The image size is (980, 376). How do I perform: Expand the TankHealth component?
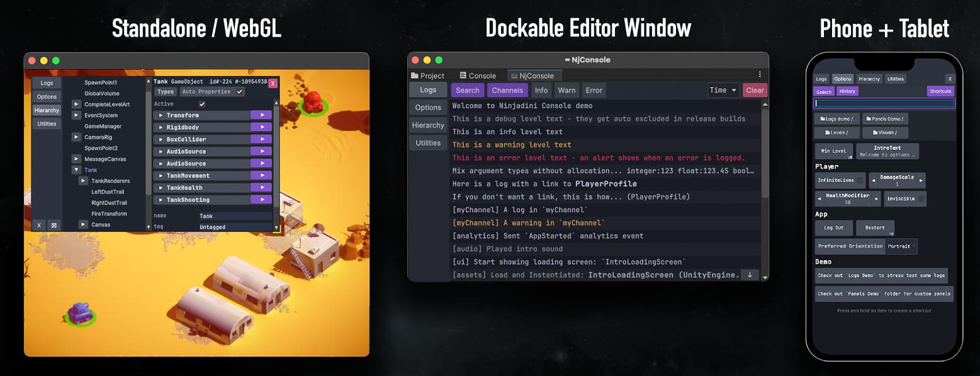pos(161,188)
